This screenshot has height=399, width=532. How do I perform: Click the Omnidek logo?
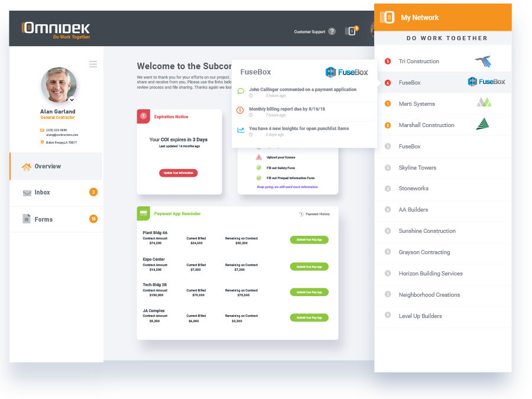[x=56, y=30]
